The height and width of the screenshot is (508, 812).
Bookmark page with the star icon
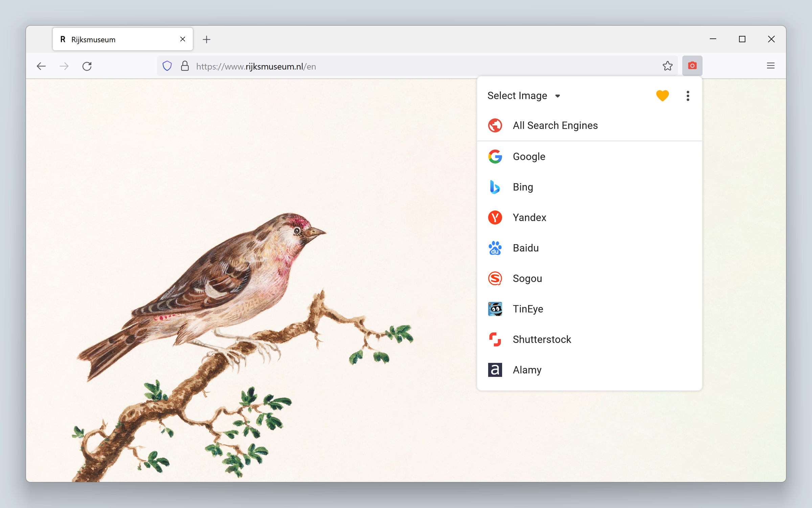pos(667,66)
